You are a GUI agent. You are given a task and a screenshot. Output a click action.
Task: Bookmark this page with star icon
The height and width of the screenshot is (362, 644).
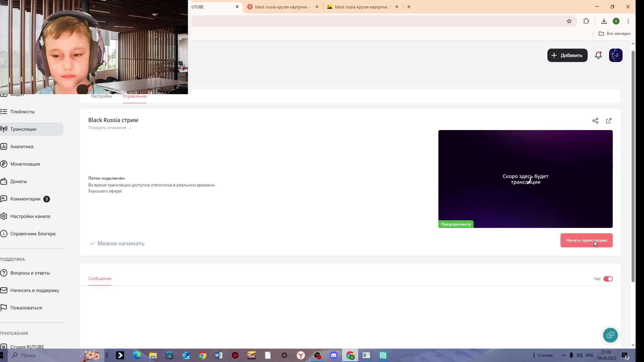point(569,21)
